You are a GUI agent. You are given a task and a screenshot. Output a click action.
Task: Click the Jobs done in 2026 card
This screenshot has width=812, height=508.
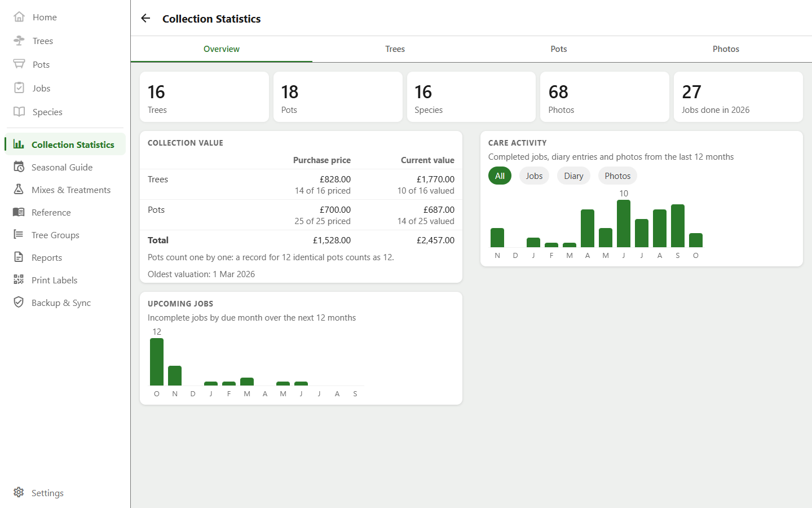(x=738, y=97)
